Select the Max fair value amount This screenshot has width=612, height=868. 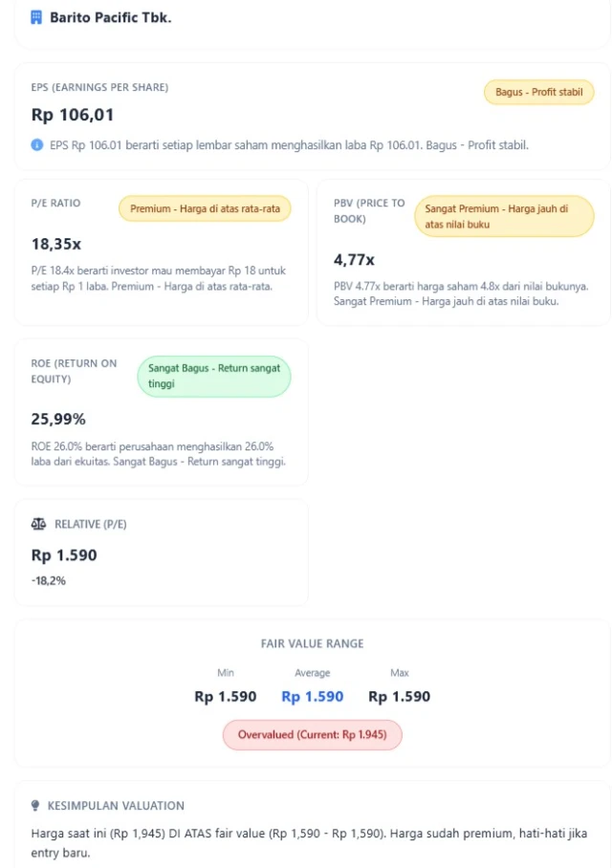[399, 696]
